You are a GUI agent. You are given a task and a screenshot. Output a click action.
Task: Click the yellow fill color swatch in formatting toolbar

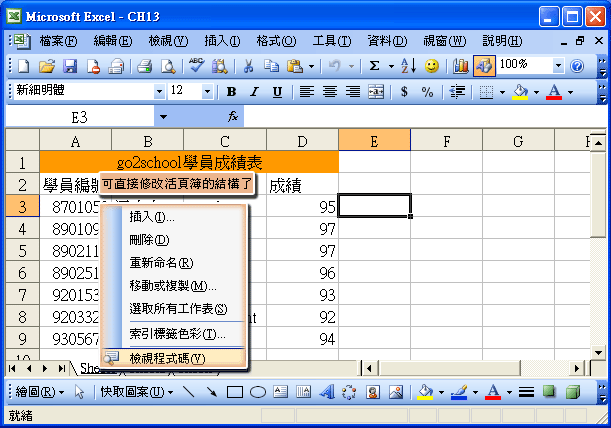[x=519, y=91]
